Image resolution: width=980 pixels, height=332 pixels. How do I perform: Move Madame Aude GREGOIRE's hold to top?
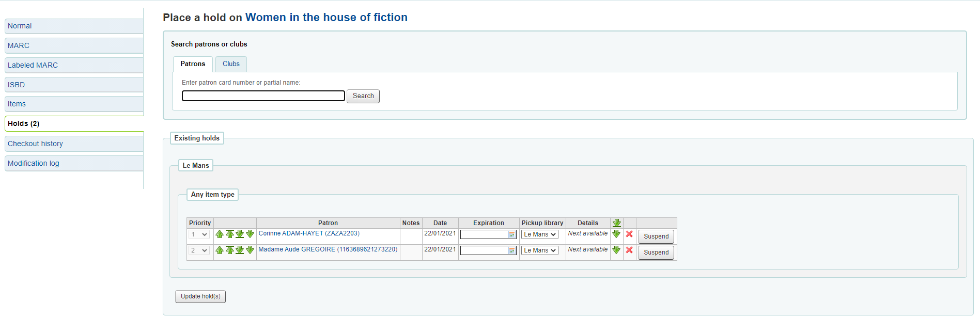[x=230, y=250]
